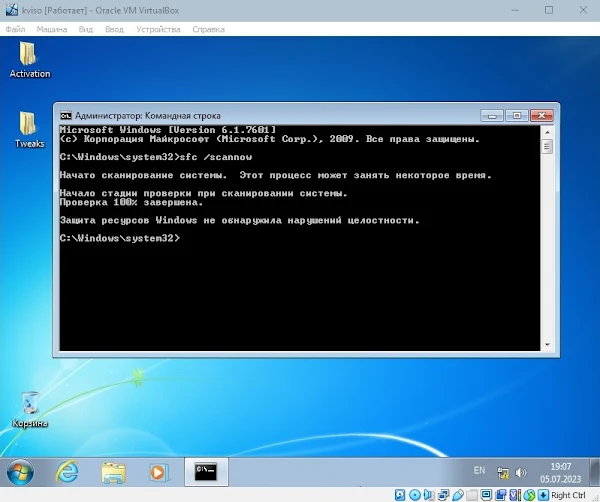
Task: Click the console scrollbar down arrow
Action: pos(547,345)
